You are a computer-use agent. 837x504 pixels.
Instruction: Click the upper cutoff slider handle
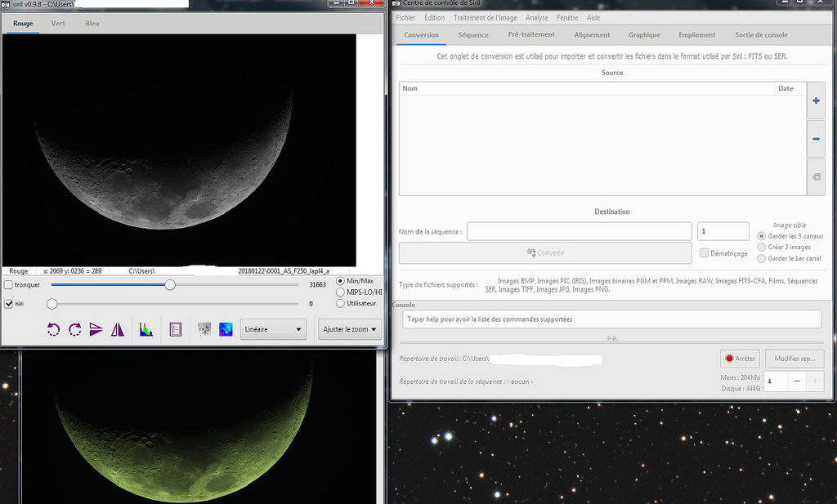[170, 284]
